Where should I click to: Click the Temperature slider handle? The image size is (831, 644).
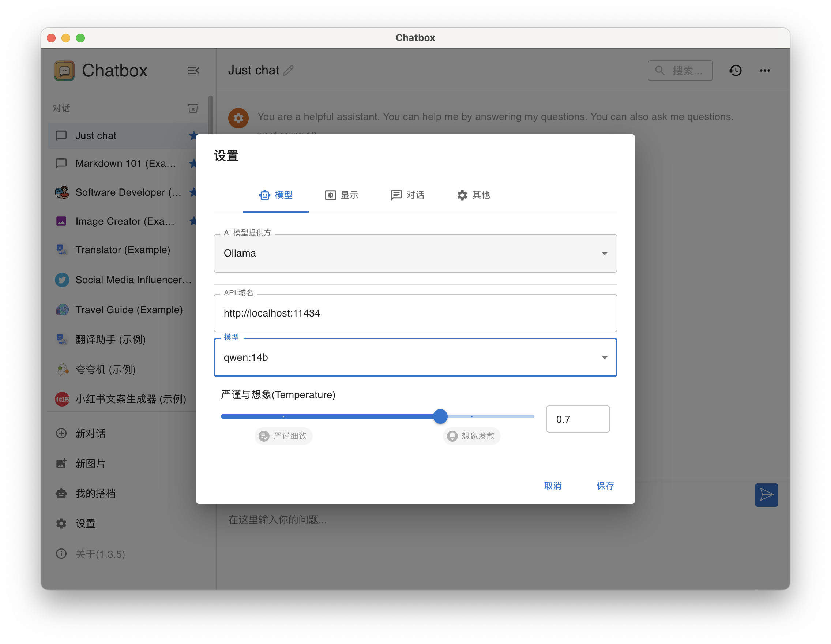pos(440,416)
